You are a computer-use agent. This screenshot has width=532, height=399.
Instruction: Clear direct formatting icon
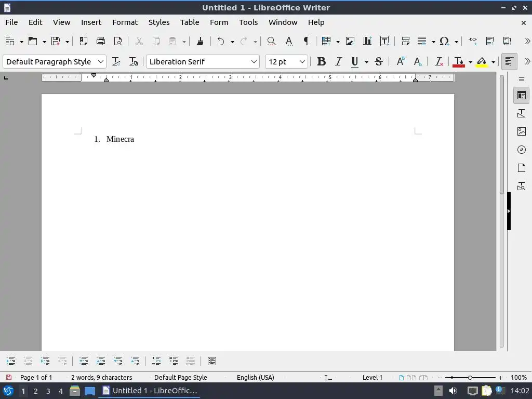(x=438, y=61)
